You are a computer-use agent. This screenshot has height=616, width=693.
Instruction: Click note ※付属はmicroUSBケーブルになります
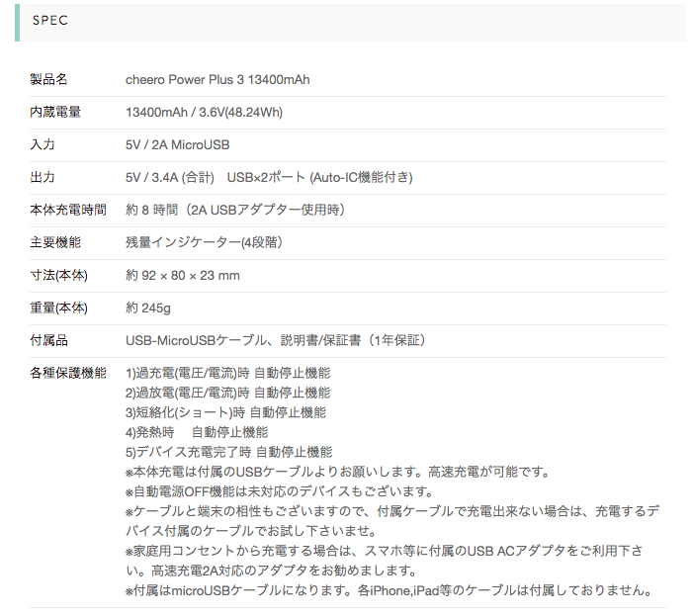point(389,590)
